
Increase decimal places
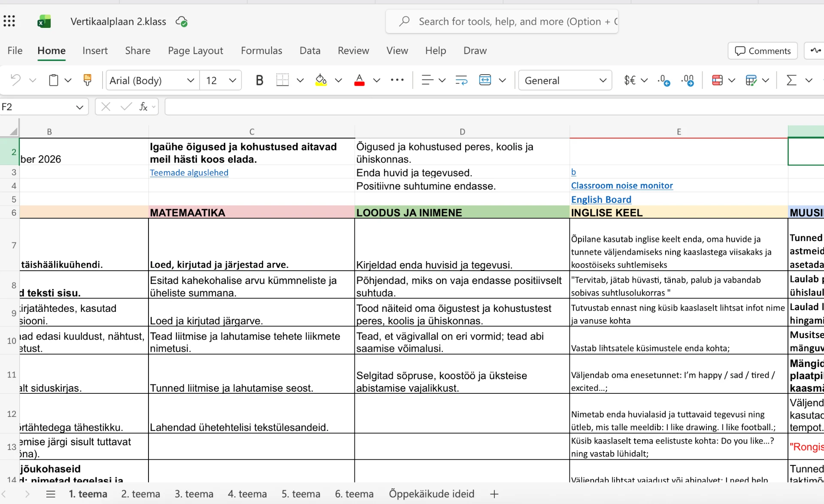(x=688, y=80)
